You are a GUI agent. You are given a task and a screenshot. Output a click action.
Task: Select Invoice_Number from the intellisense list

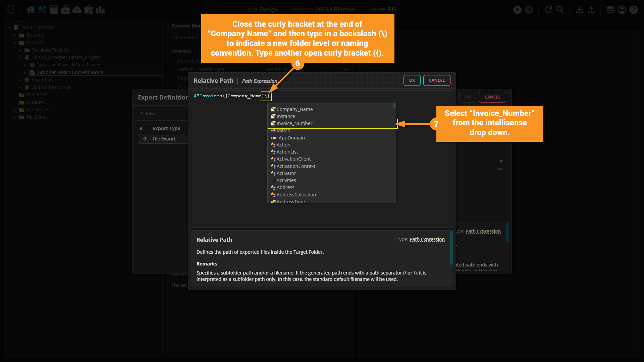pyautogui.click(x=294, y=123)
